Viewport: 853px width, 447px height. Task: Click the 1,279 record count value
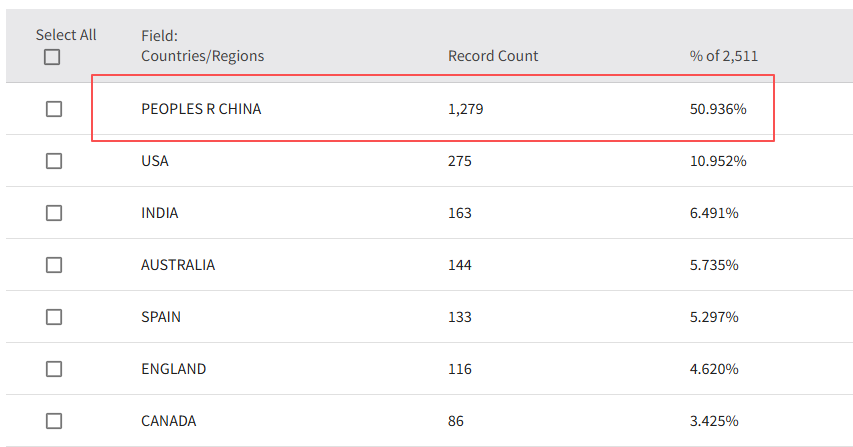coord(465,109)
